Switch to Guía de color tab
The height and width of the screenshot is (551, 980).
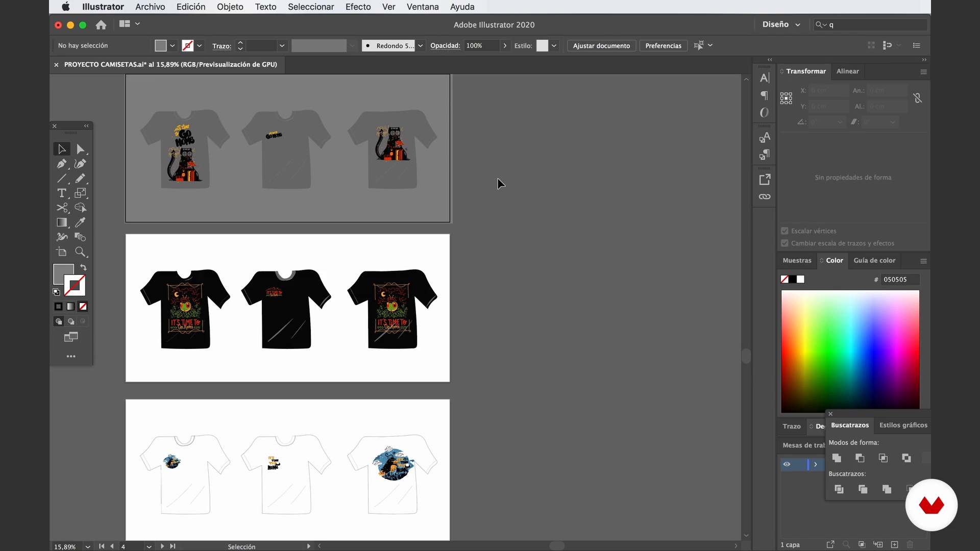pyautogui.click(x=874, y=260)
